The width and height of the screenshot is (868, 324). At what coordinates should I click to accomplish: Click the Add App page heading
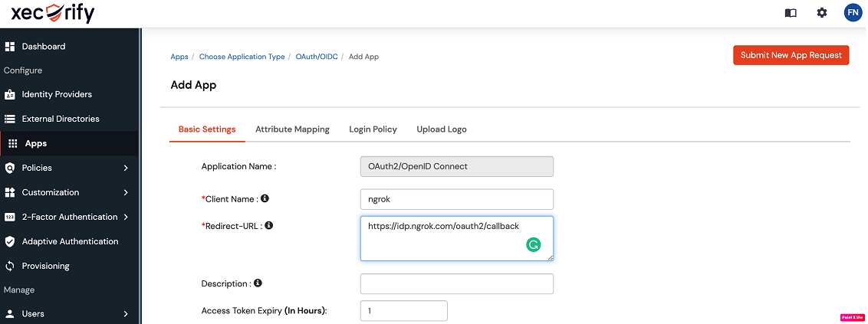(193, 85)
